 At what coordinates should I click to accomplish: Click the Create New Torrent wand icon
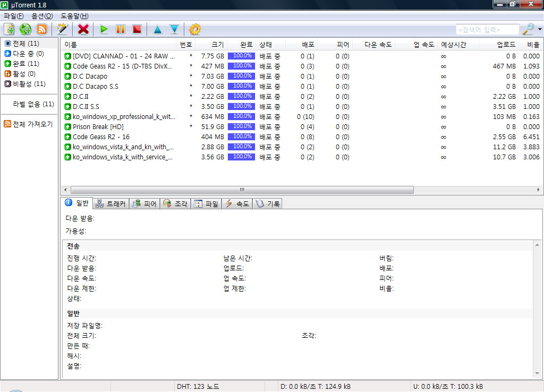63,30
